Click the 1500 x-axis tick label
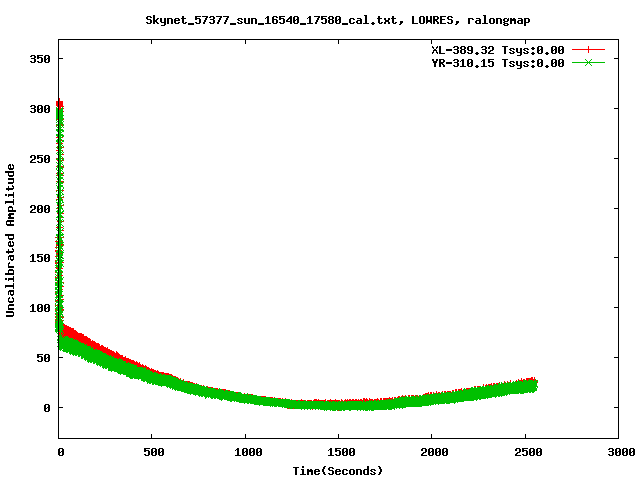640x480 pixels. (x=341, y=452)
